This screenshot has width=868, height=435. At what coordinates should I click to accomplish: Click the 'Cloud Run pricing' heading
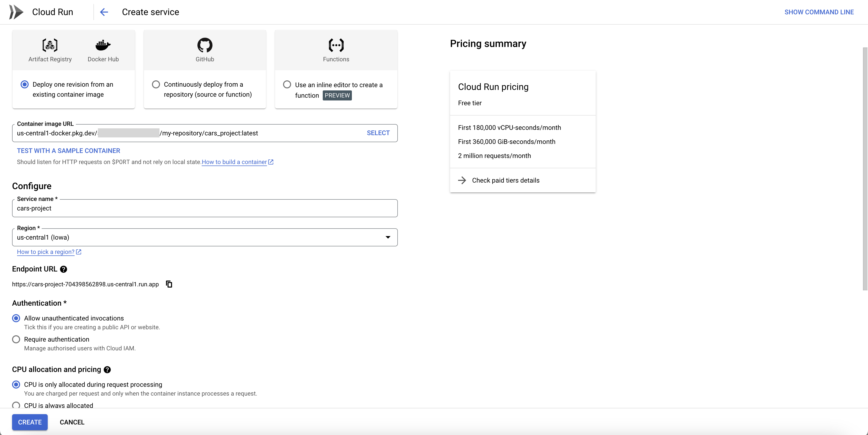point(493,87)
